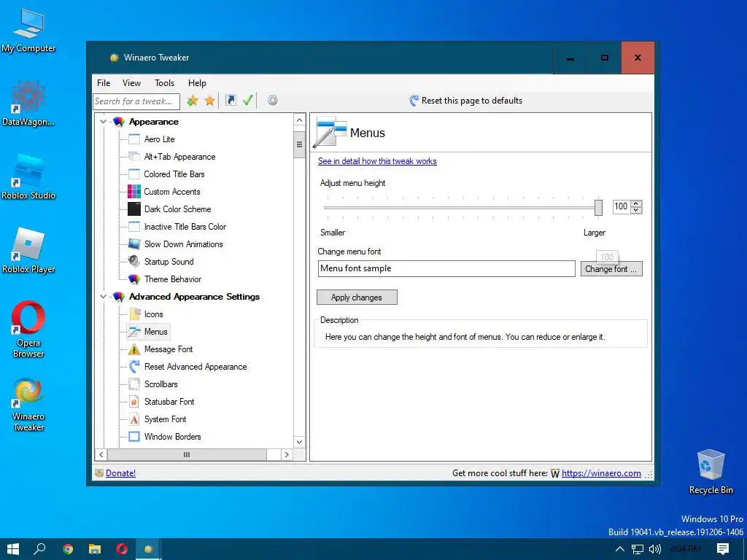
Task: Click the Alt+Tab Appearance icon
Action: click(x=134, y=157)
